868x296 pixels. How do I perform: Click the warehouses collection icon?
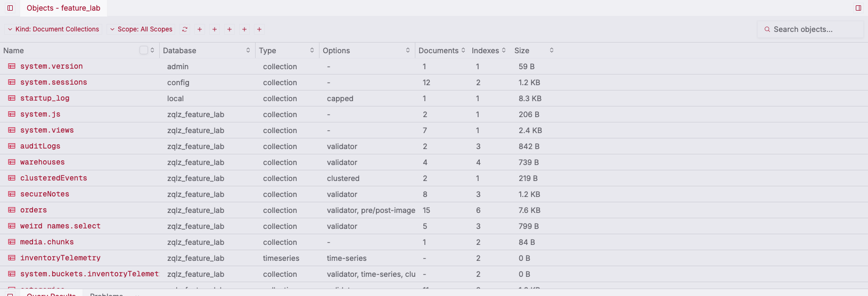[x=12, y=162]
